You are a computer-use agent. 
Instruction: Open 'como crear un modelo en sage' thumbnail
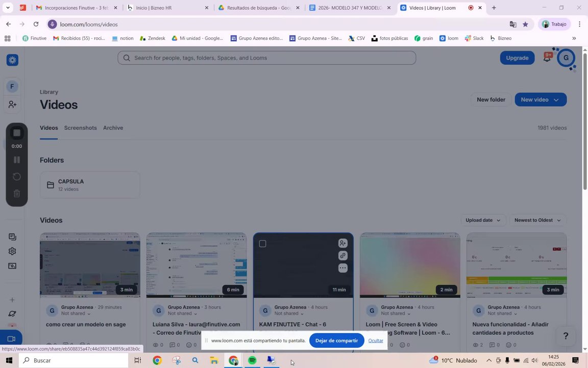tap(90, 265)
